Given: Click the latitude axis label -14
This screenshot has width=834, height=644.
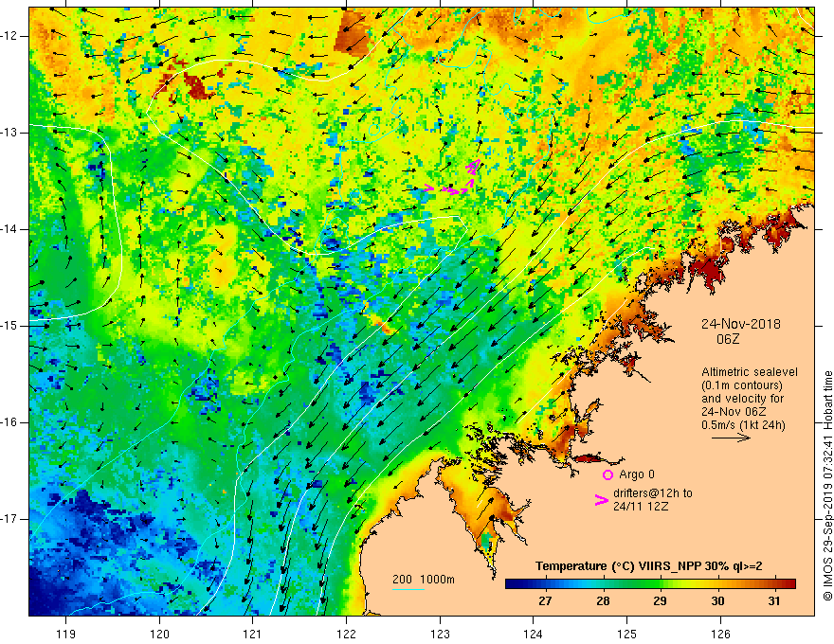Looking at the screenshot, I should (x=10, y=229).
